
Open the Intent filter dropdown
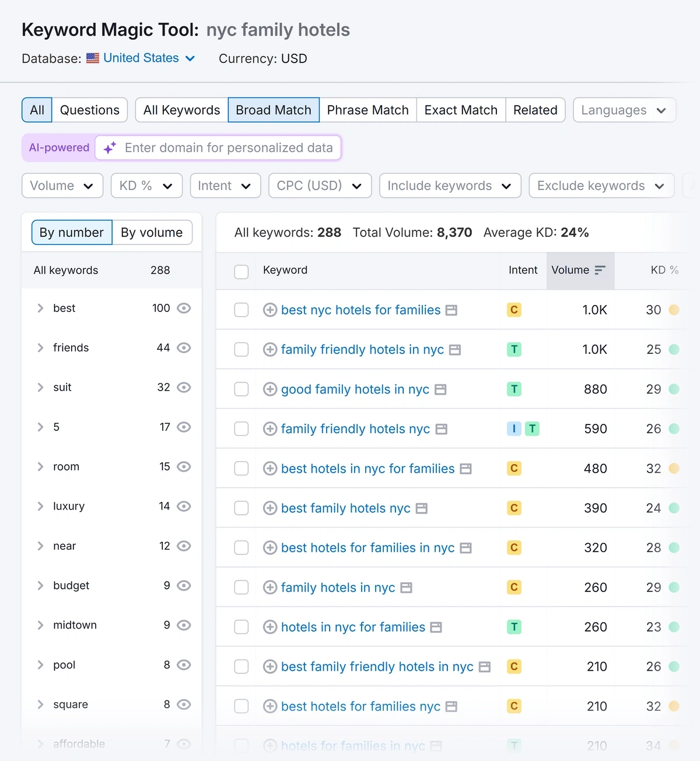(x=225, y=186)
